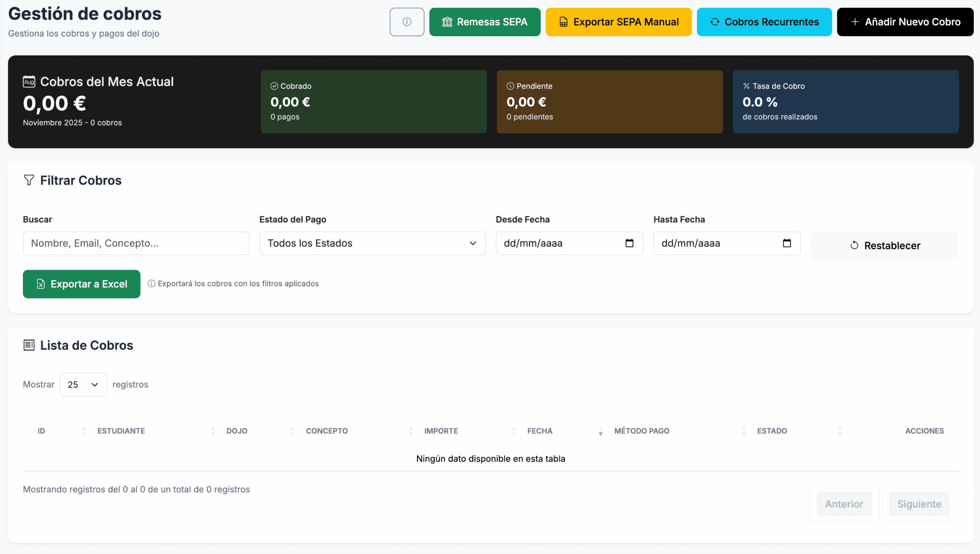Sort table by Estado column header
The width and height of the screenshot is (980, 554).
[772, 431]
